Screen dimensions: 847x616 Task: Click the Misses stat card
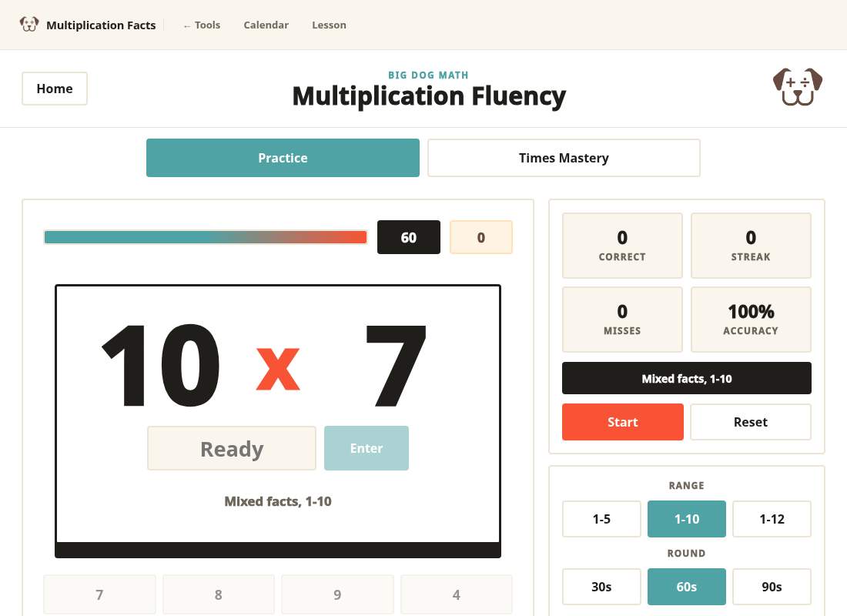point(622,320)
